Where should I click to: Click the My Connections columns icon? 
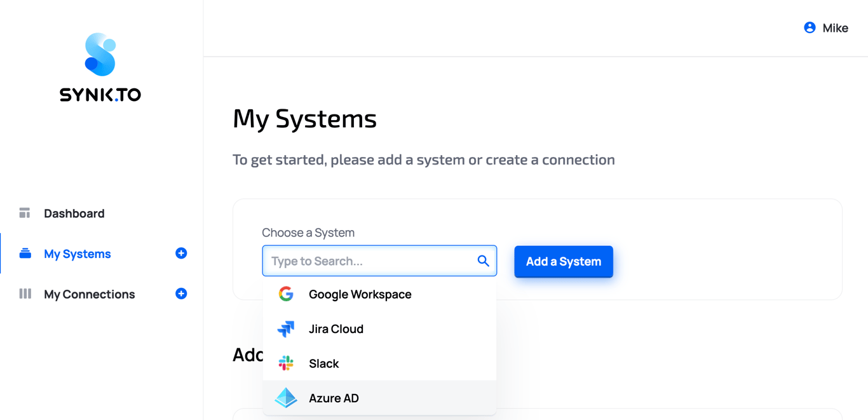point(25,294)
